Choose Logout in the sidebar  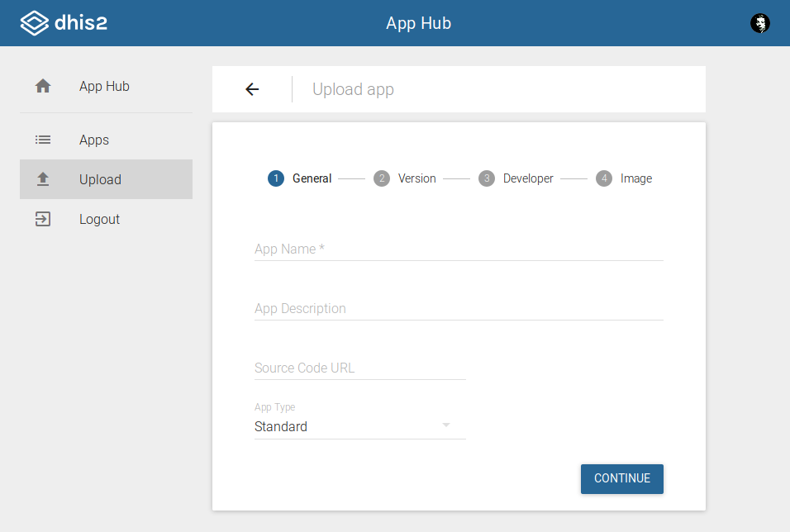point(106,219)
